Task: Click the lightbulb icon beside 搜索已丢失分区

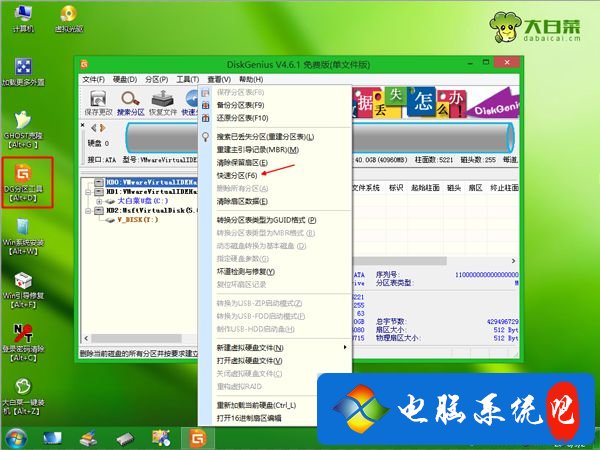Action: click(205, 137)
